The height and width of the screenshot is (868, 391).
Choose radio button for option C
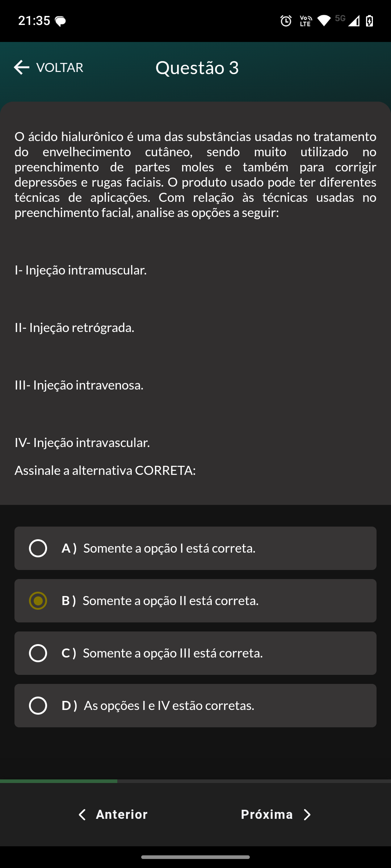coord(38,653)
